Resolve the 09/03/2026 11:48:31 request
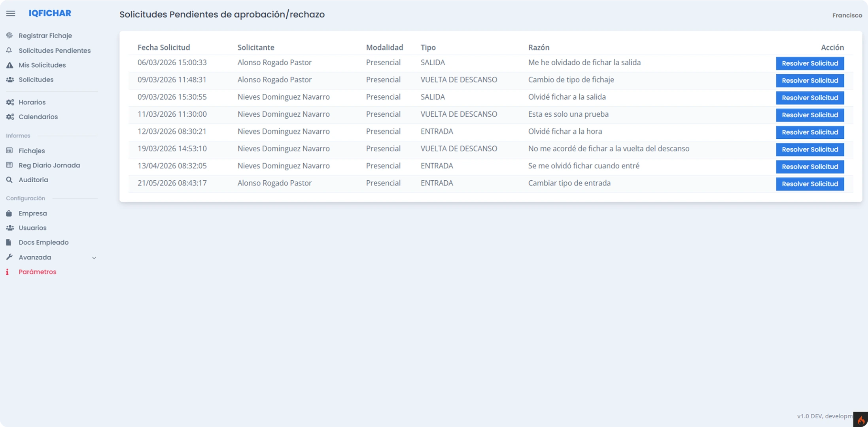 click(x=810, y=81)
